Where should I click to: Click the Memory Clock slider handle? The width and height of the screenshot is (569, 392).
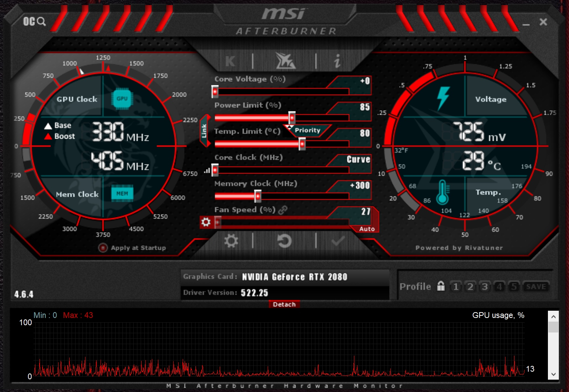(258, 196)
